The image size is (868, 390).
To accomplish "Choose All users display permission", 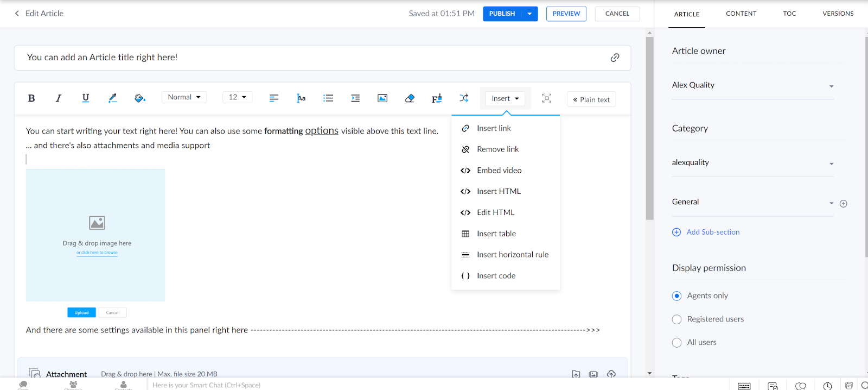I will 676,343.
